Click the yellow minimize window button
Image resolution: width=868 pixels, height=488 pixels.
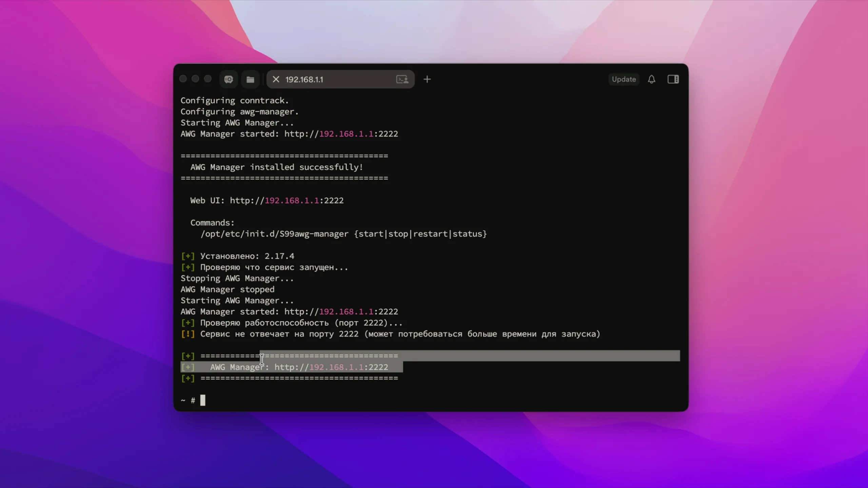195,79
